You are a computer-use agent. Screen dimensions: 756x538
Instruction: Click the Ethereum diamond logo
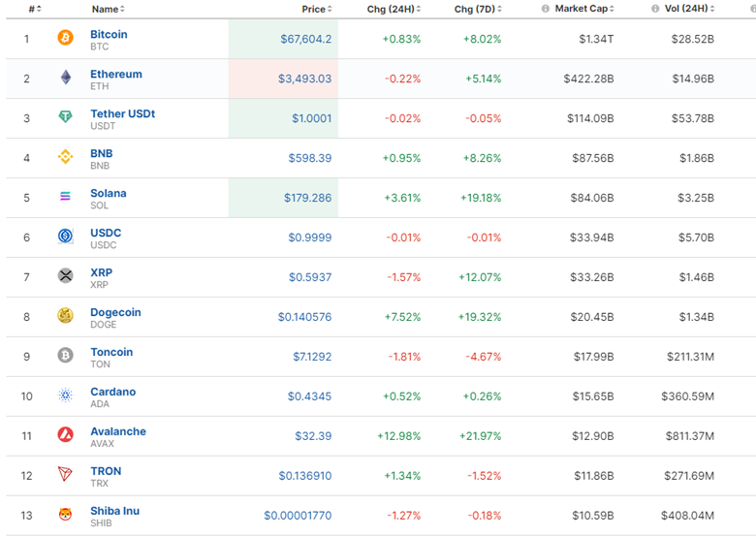tap(66, 78)
